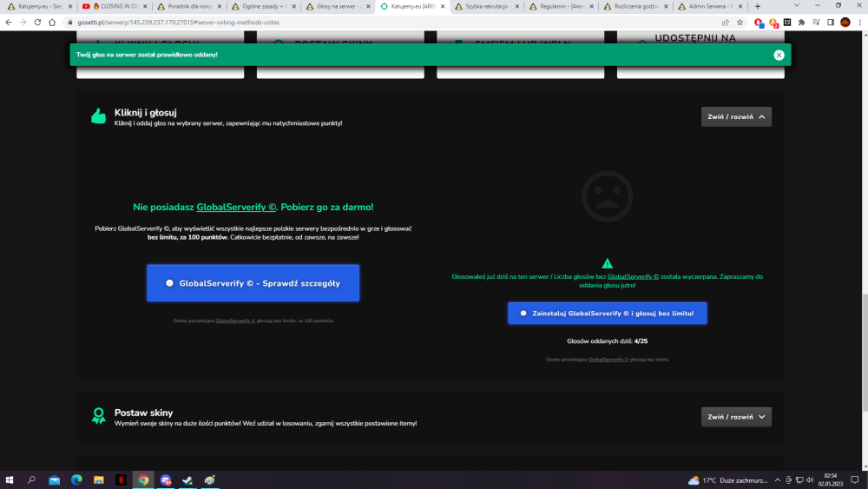The image size is (868, 489).
Task: Open the Chrome three-dot menu
Action: 859,23
